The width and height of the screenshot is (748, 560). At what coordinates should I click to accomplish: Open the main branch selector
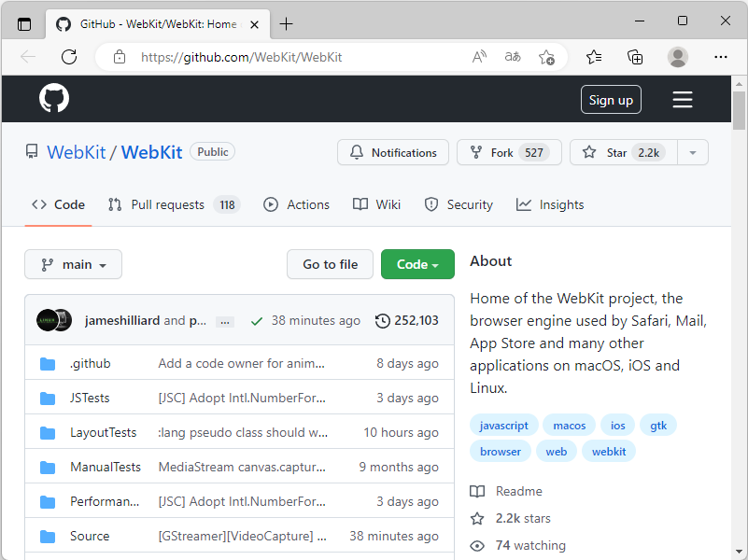(x=73, y=264)
